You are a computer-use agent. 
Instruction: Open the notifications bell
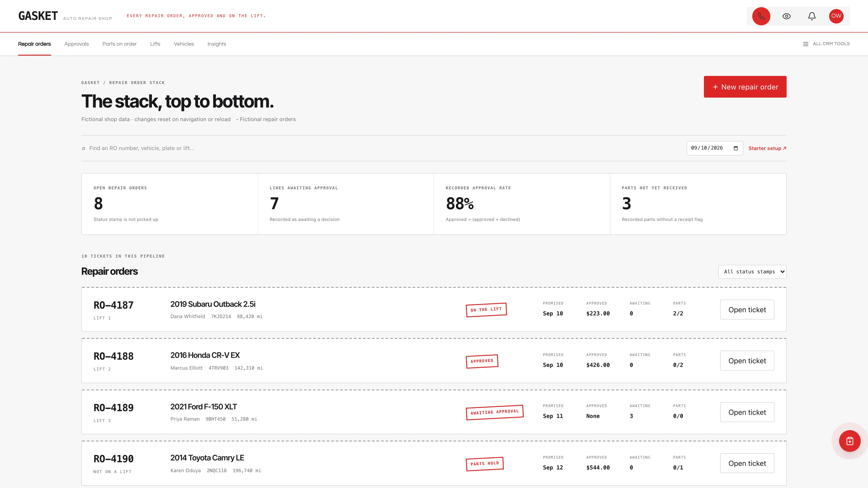pos(812,16)
